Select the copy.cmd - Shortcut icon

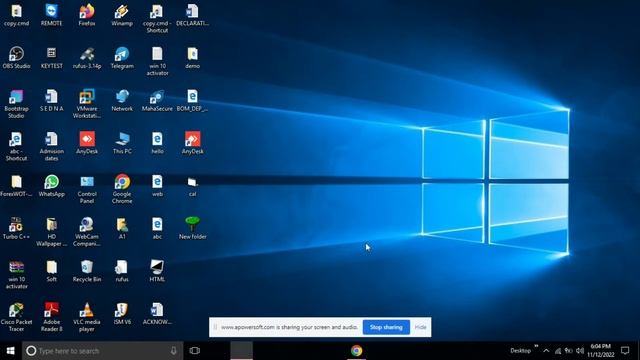tap(157, 19)
